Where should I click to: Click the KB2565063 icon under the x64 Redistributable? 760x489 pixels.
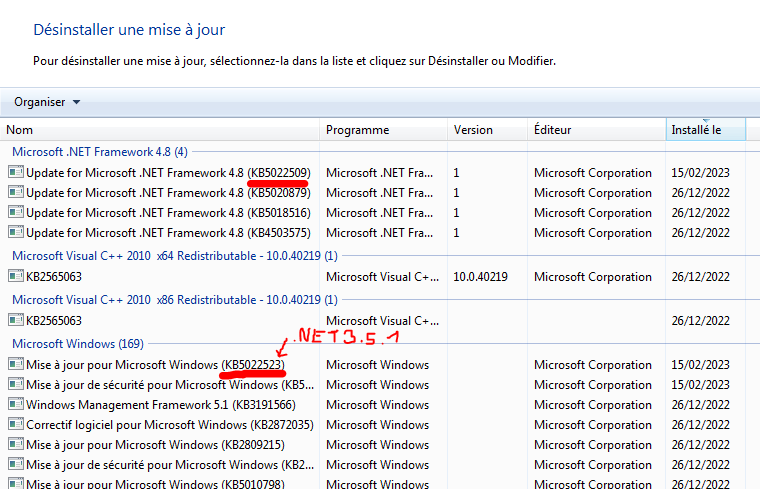click(x=16, y=276)
